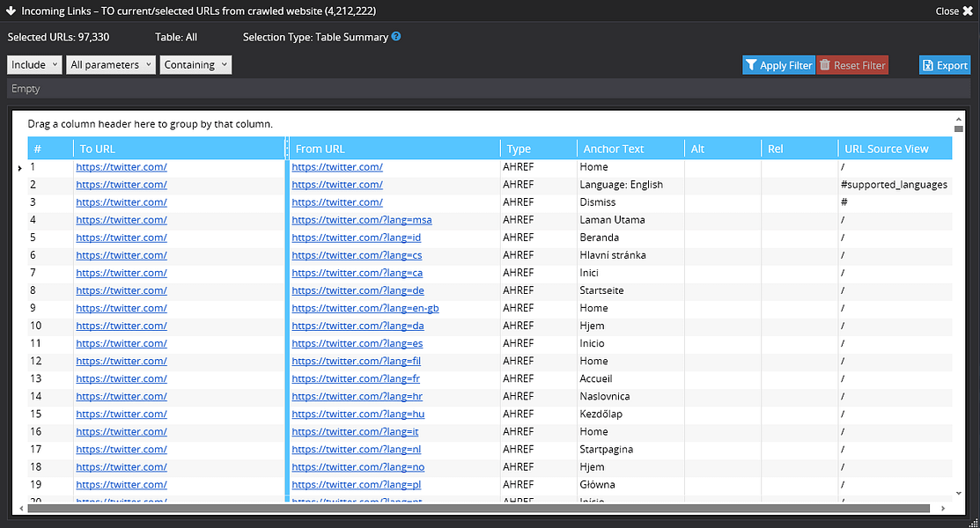The height and width of the screenshot is (528, 980).
Task: Open the ?lang=pl From URL link
Action: [x=357, y=484]
